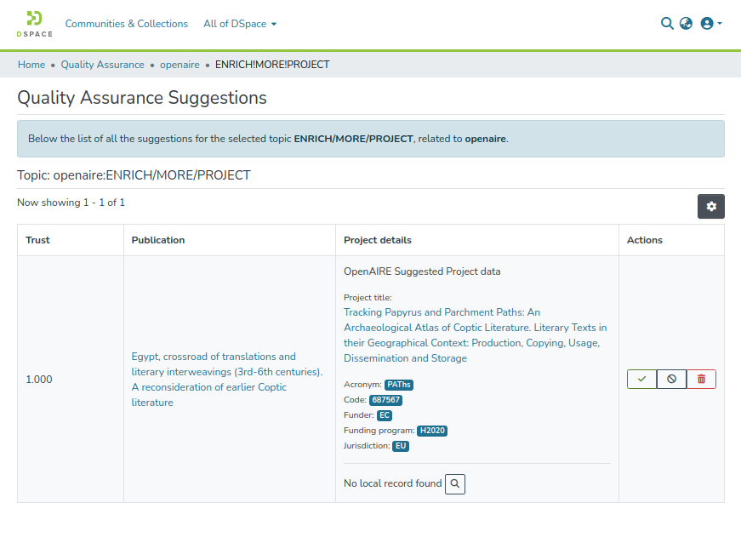
Task: Click the H2020 funding program badge
Action: pyautogui.click(x=432, y=431)
